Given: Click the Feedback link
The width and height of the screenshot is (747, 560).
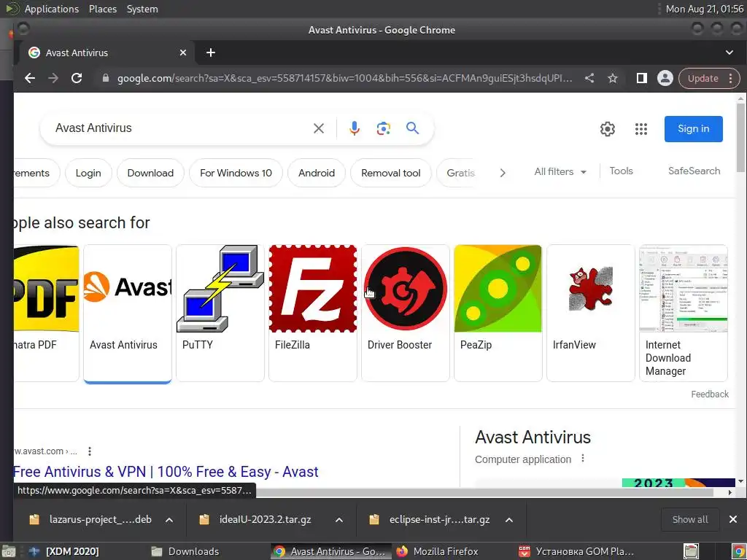Looking at the screenshot, I should pyautogui.click(x=709, y=394).
